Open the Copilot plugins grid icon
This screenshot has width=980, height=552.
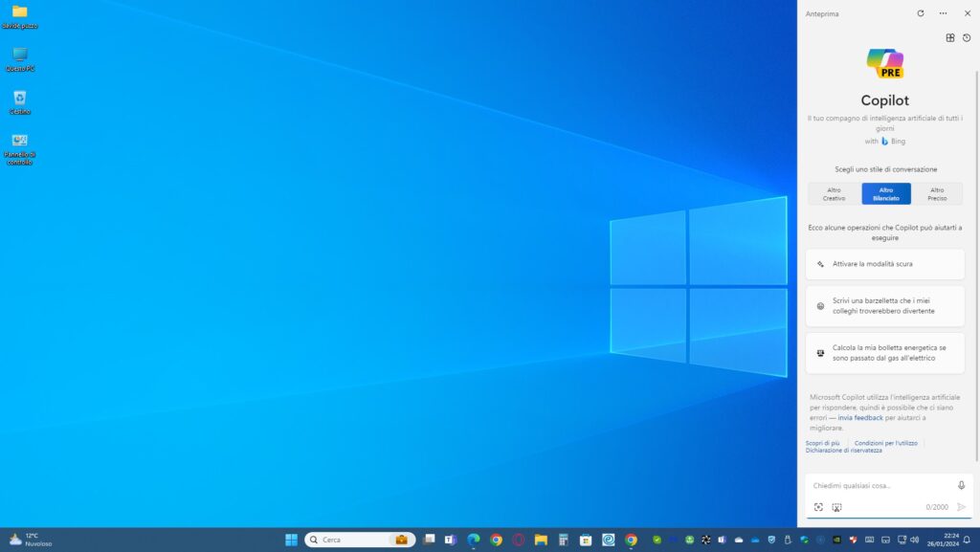[950, 37]
